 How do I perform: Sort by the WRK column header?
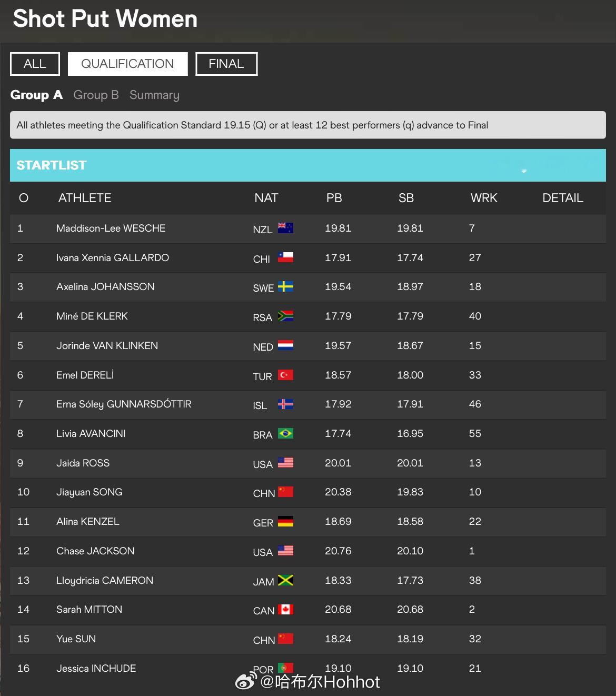tap(484, 198)
